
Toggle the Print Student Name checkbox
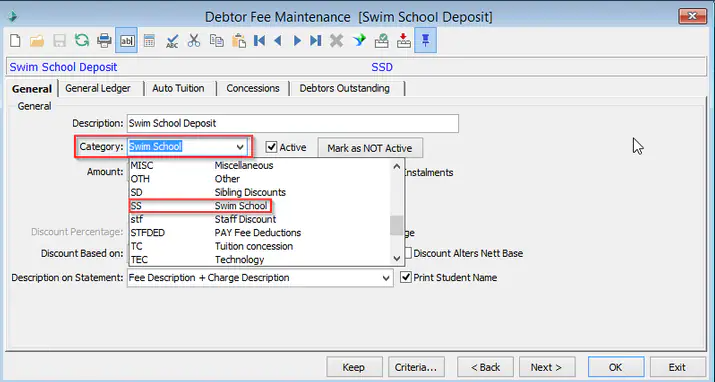click(x=405, y=277)
